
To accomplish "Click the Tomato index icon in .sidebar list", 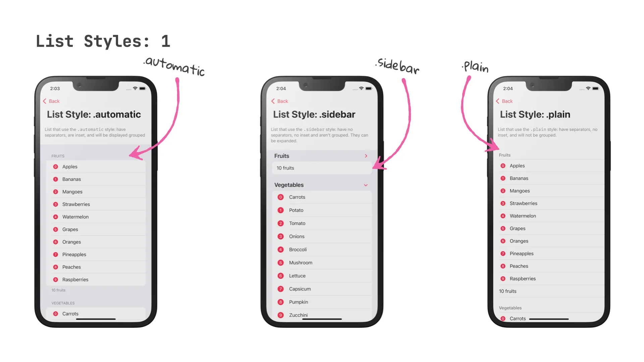I will [x=281, y=223].
